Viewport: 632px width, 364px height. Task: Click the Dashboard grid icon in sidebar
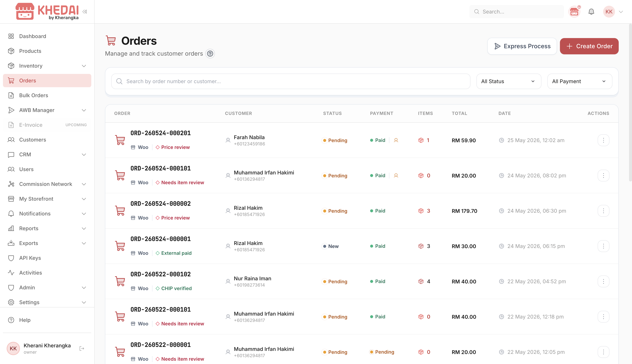[x=11, y=36]
